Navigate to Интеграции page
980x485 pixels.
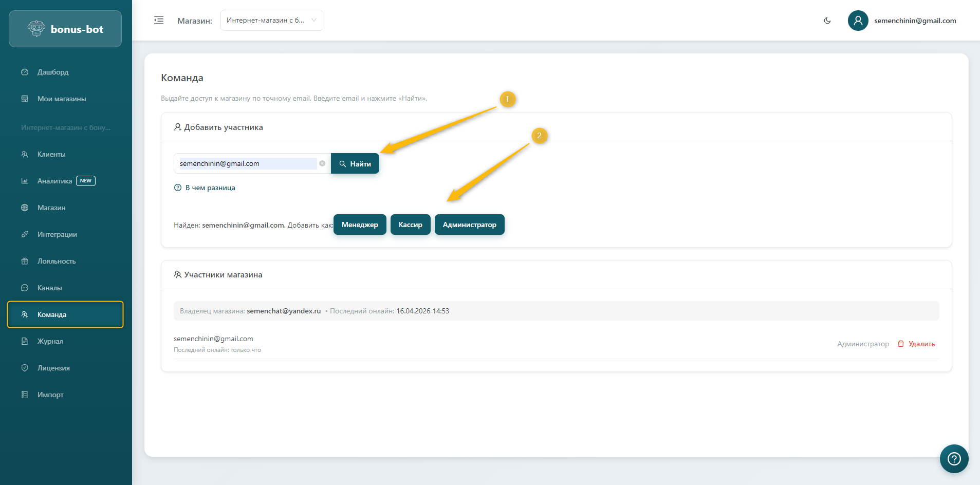click(57, 234)
